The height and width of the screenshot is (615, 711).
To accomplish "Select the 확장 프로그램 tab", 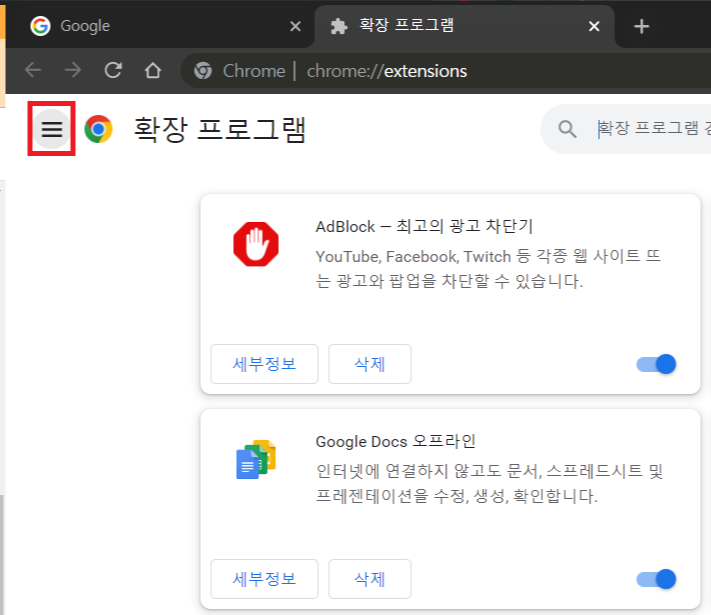I will point(464,26).
